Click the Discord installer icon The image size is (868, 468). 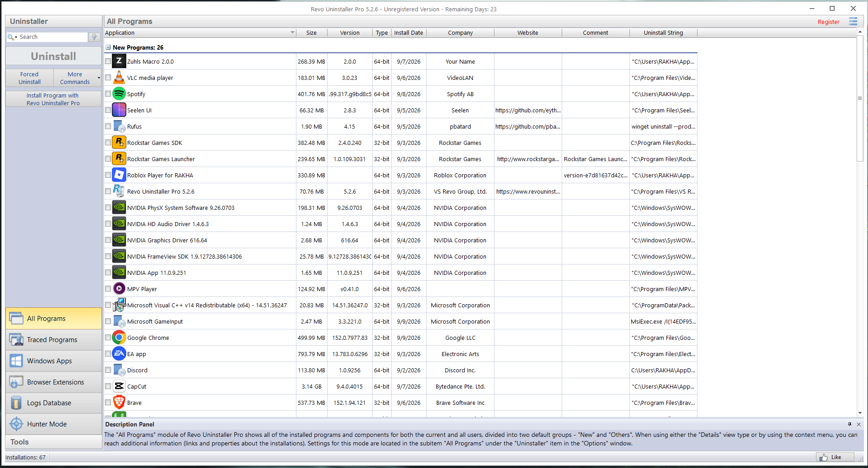[119, 370]
